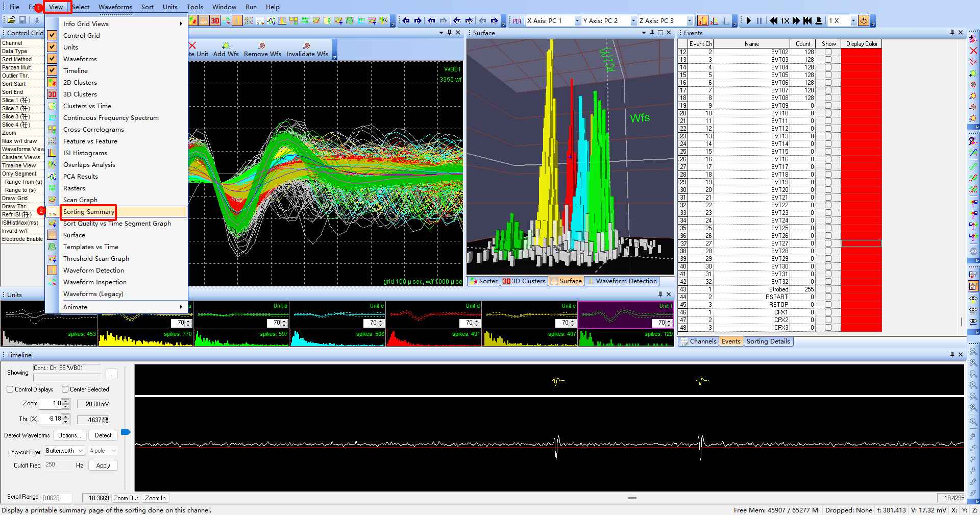Image resolution: width=980 pixels, height=515 pixels.
Task: Switch to the Sorting Details tab
Action: point(768,341)
